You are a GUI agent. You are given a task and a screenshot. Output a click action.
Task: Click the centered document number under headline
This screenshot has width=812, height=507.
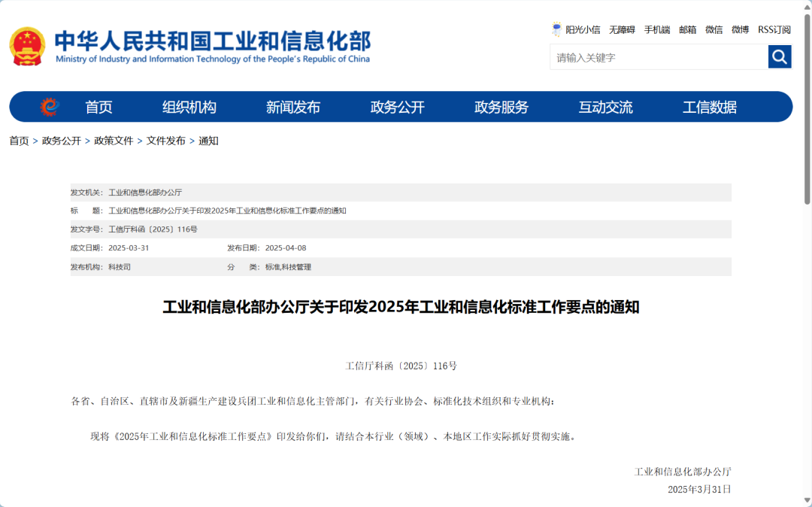tap(401, 366)
